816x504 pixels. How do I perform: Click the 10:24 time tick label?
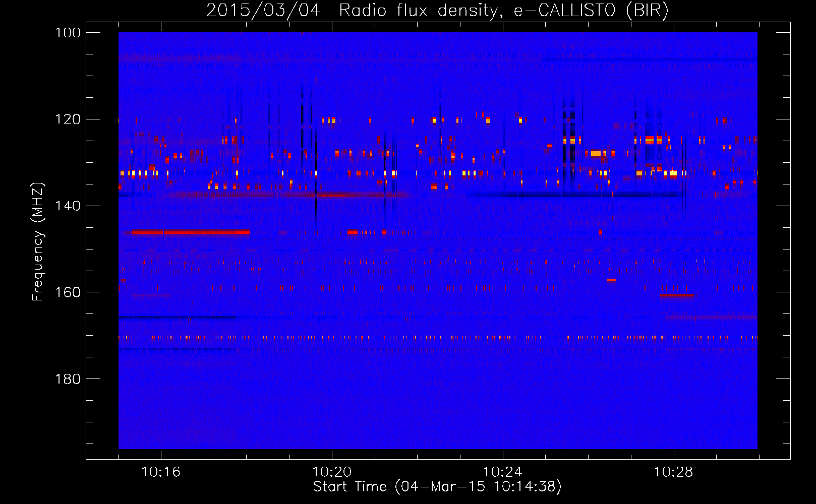pos(503,472)
